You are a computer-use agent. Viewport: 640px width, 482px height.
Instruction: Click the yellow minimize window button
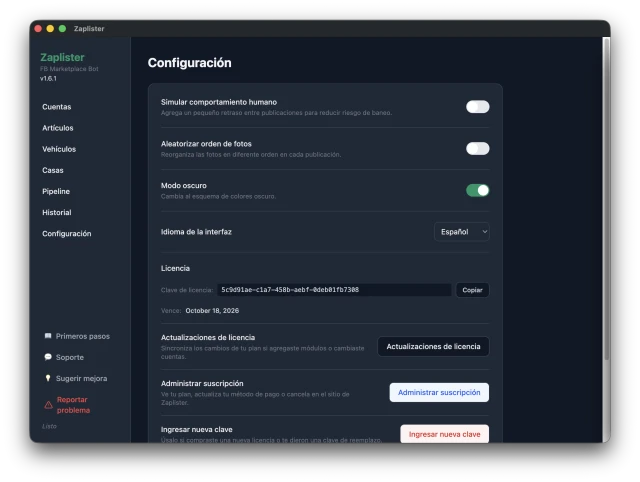click(50, 29)
